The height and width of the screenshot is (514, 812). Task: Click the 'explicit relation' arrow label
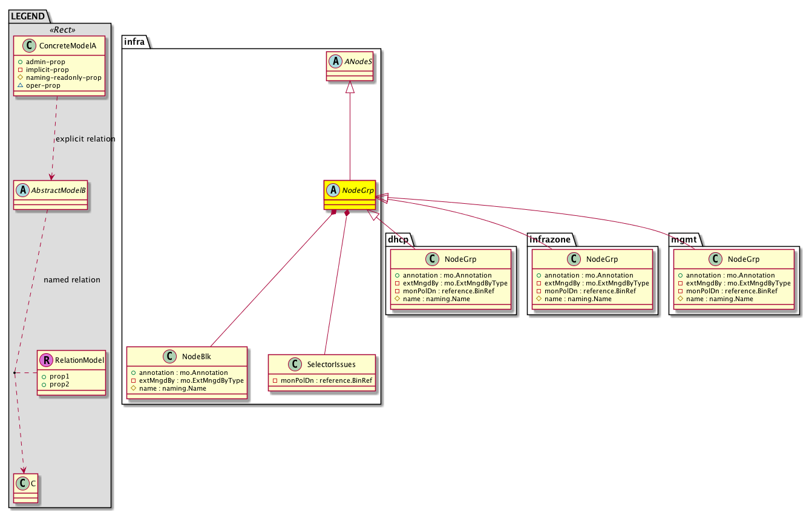pyautogui.click(x=85, y=139)
